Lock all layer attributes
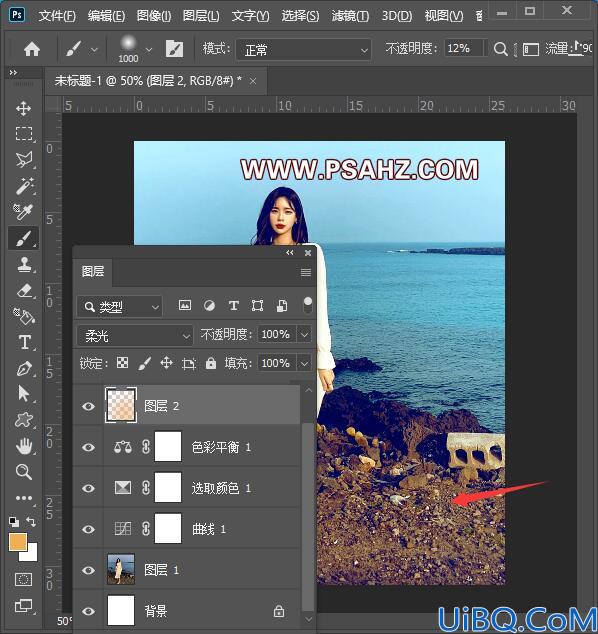The image size is (598, 634). [x=211, y=363]
